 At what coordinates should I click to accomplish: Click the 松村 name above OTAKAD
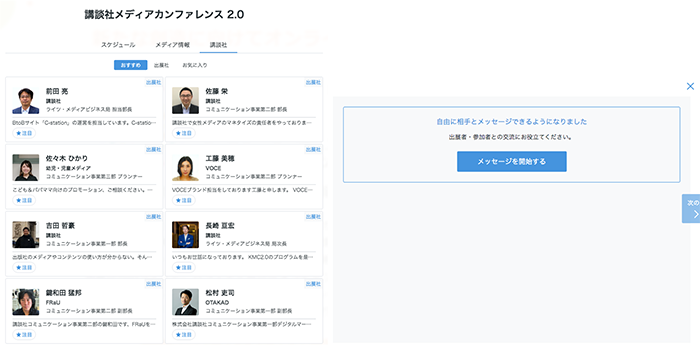tap(220, 293)
